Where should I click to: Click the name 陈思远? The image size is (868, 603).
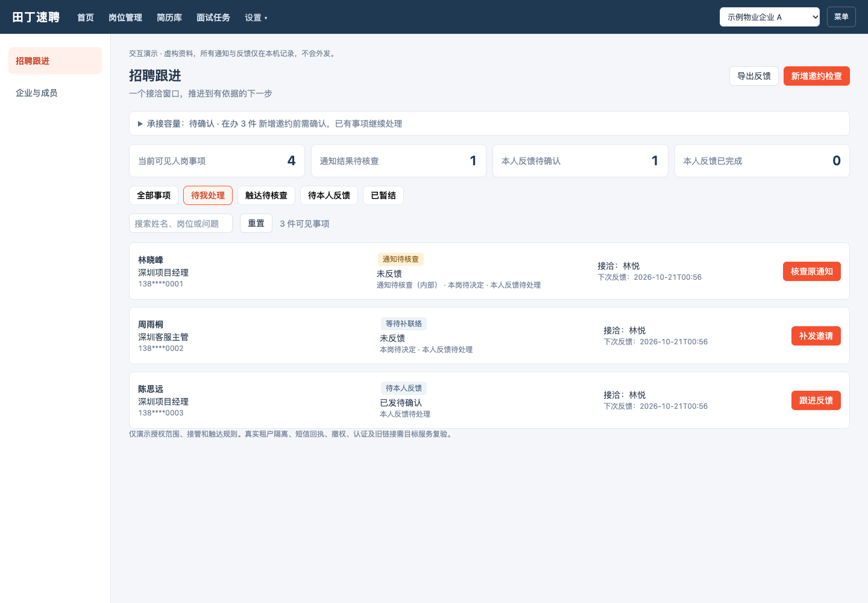151,389
